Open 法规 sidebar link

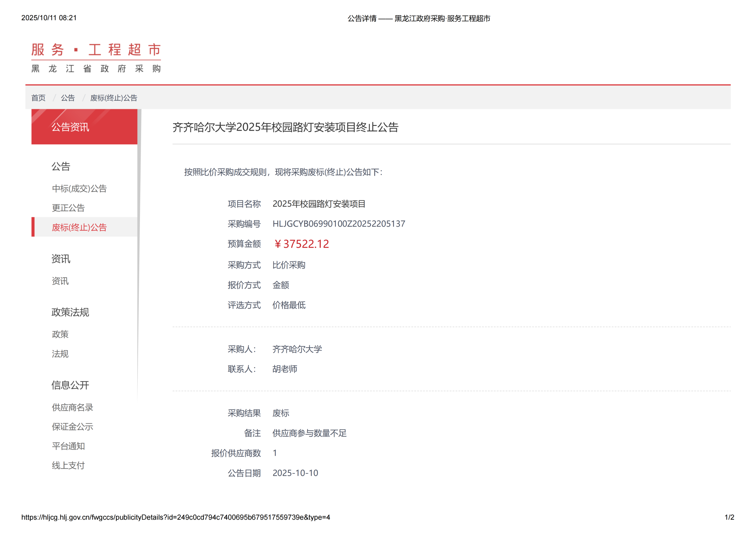click(60, 354)
